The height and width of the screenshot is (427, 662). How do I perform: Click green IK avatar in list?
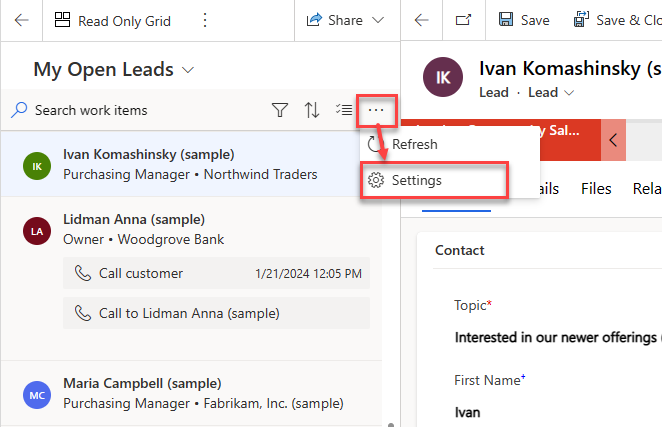37,166
